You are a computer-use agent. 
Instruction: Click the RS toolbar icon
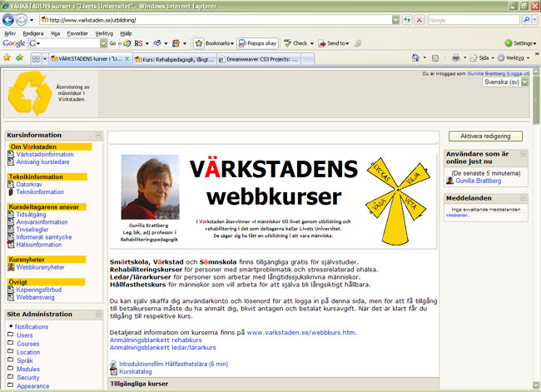pos(138,43)
